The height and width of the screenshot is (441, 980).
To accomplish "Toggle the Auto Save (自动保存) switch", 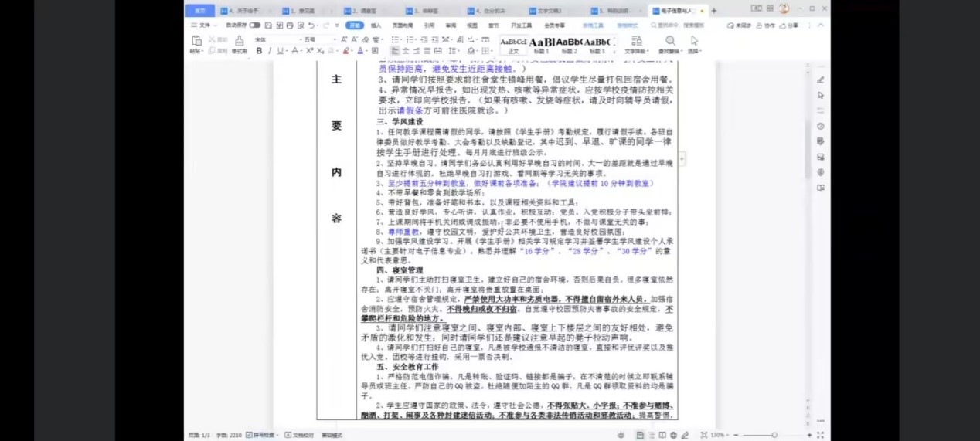I will point(254,25).
